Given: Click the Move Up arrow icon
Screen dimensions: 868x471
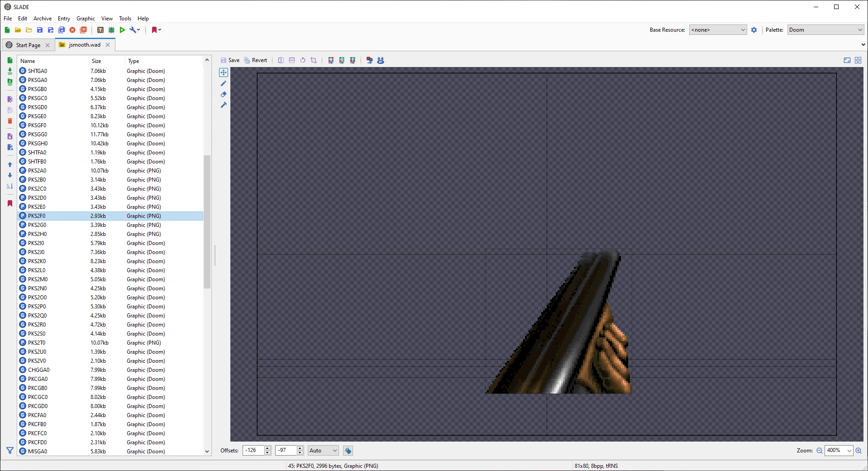Looking at the screenshot, I should 10,164.
